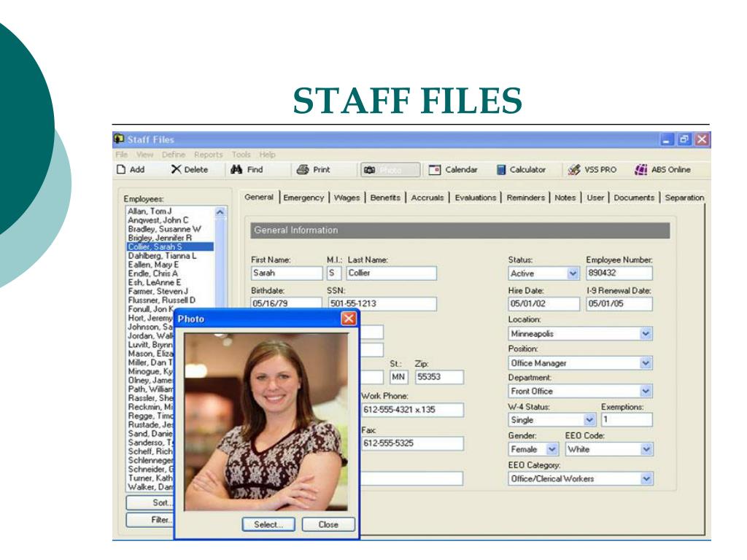Image resolution: width=747 pixels, height=560 pixels.
Task: Expand the W-4 Status dropdown showing Single
Action: click(589, 420)
